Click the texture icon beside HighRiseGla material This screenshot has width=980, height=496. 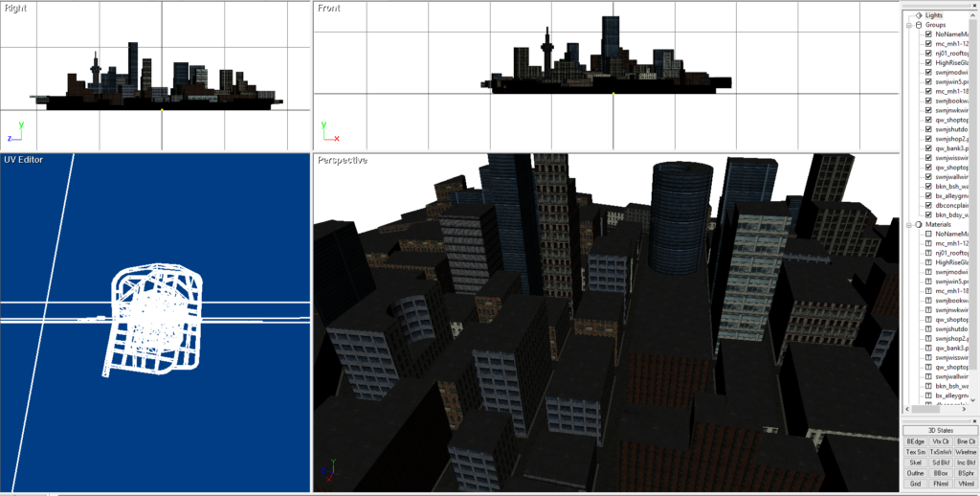coord(928,262)
